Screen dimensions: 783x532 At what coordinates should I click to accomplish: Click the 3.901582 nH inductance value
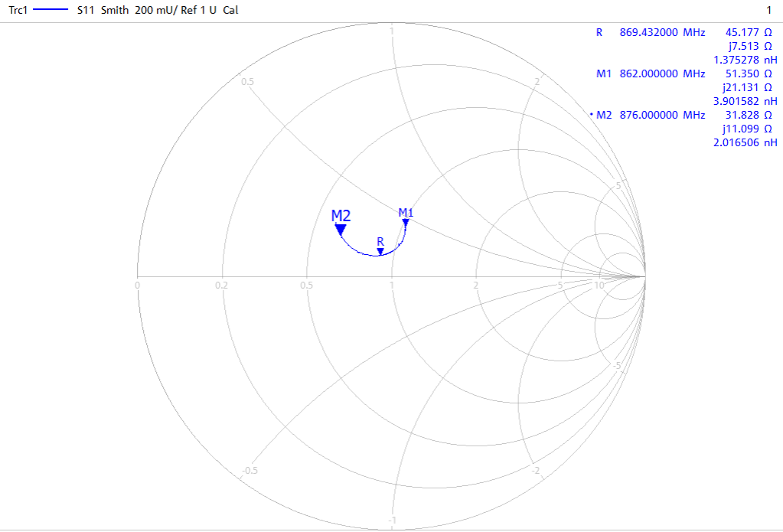click(745, 101)
